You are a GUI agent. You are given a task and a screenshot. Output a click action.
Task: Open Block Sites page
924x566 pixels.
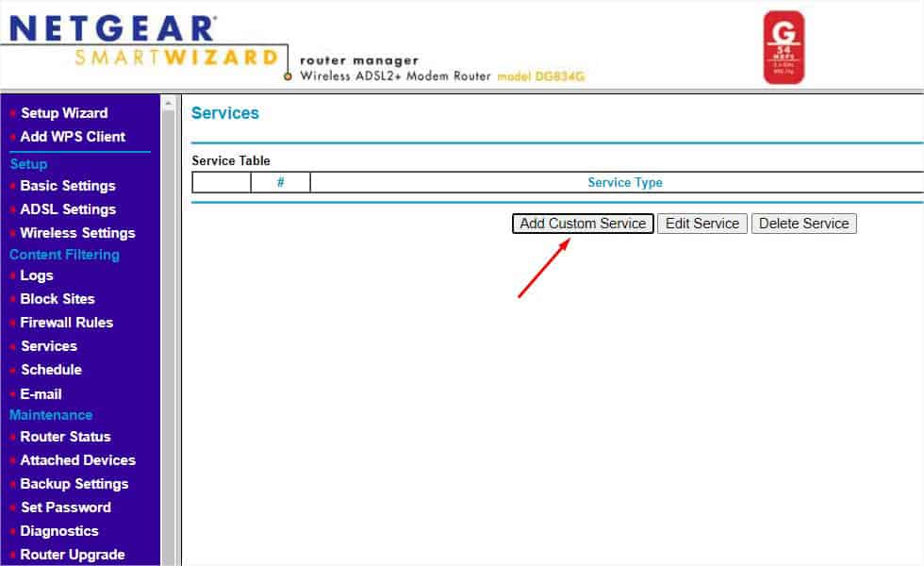click(x=58, y=299)
